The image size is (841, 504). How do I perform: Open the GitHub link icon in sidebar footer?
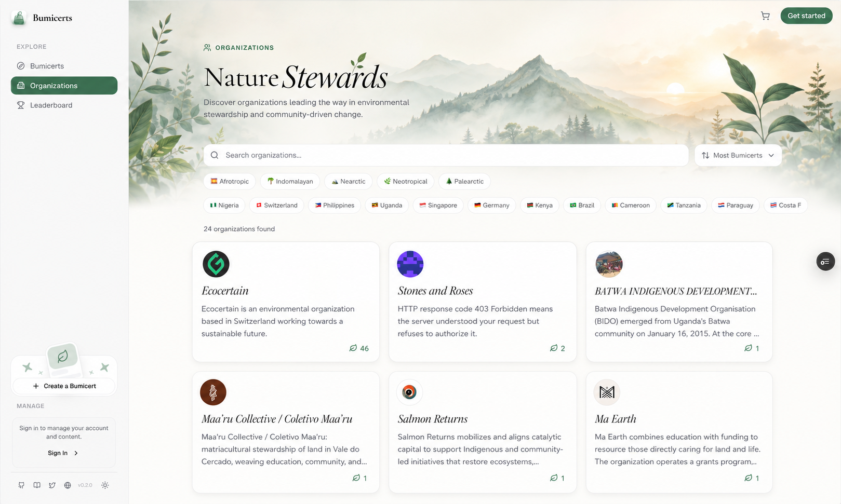point(21,485)
